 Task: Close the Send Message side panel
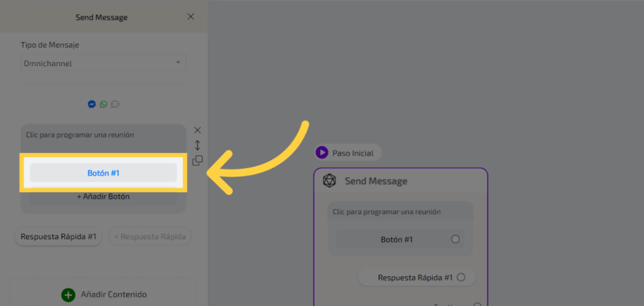(191, 16)
